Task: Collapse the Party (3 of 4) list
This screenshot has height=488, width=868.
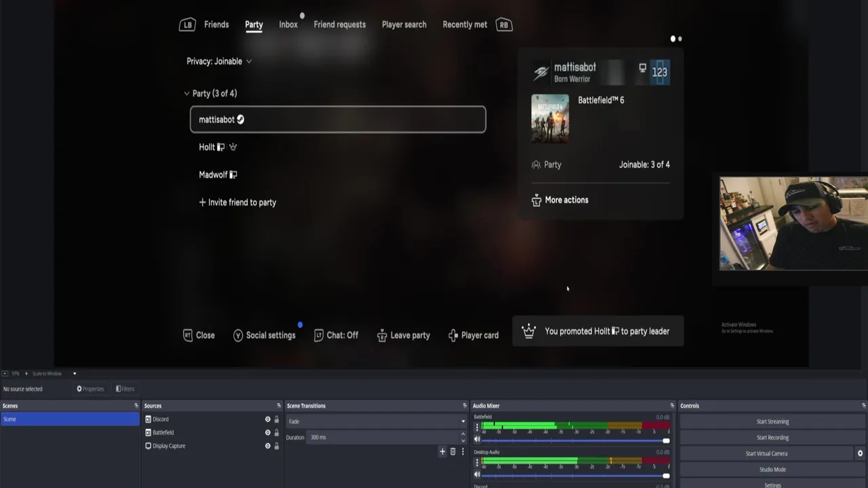Action: (x=211, y=94)
